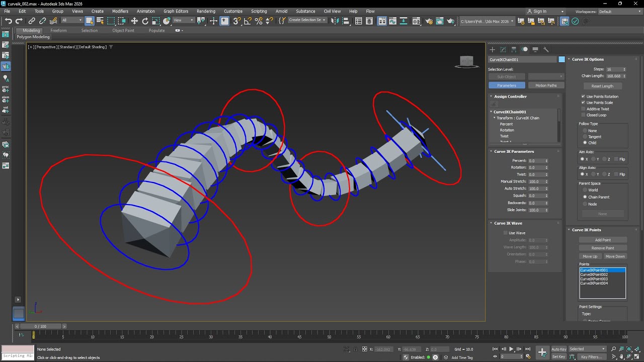Open the Graph Editors menu
This screenshot has width=644, height=362.
[176, 11]
